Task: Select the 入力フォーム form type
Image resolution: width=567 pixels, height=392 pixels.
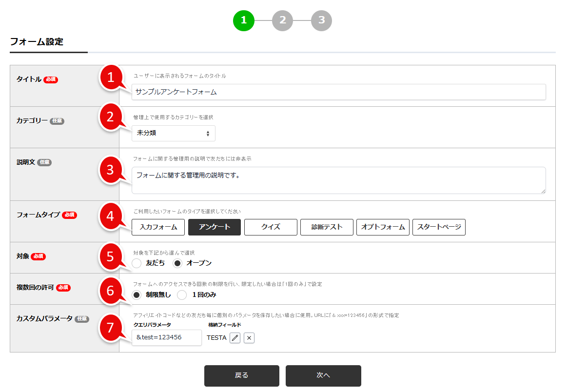Action: (x=158, y=227)
